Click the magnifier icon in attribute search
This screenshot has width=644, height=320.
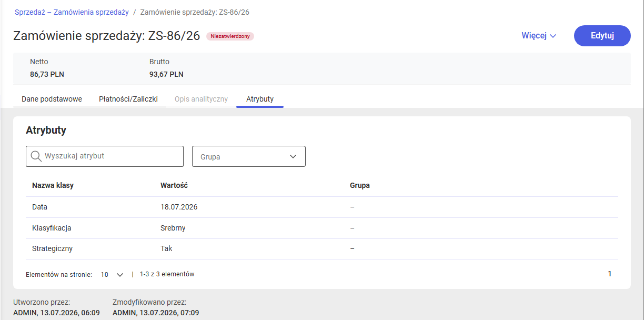(x=36, y=156)
